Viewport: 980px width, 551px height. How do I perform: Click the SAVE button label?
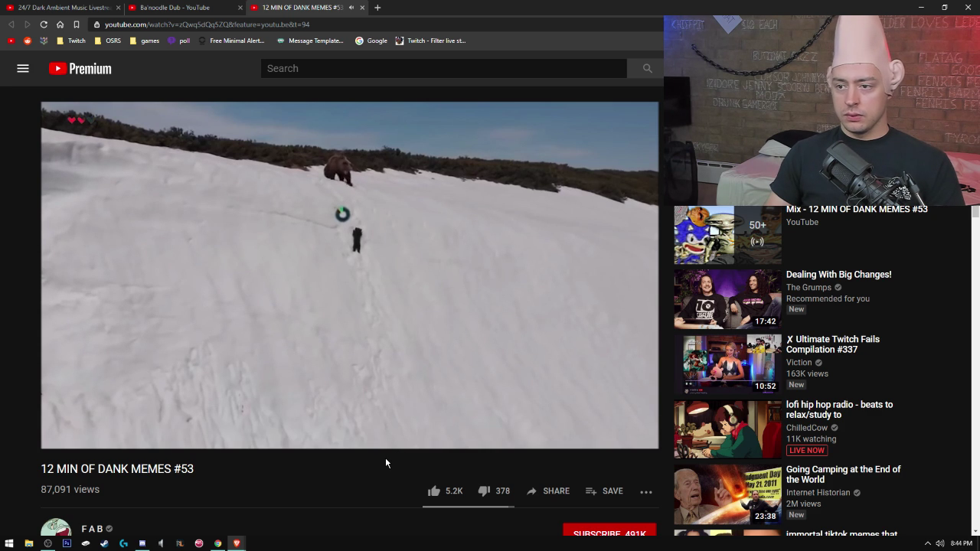pyautogui.click(x=612, y=491)
